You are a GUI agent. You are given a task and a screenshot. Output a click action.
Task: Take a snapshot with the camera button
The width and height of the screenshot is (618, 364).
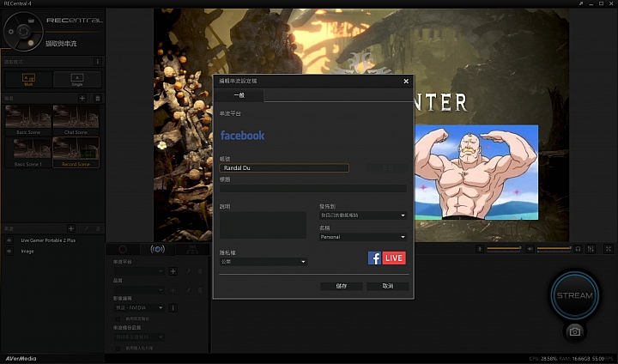pyautogui.click(x=574, y=331)
